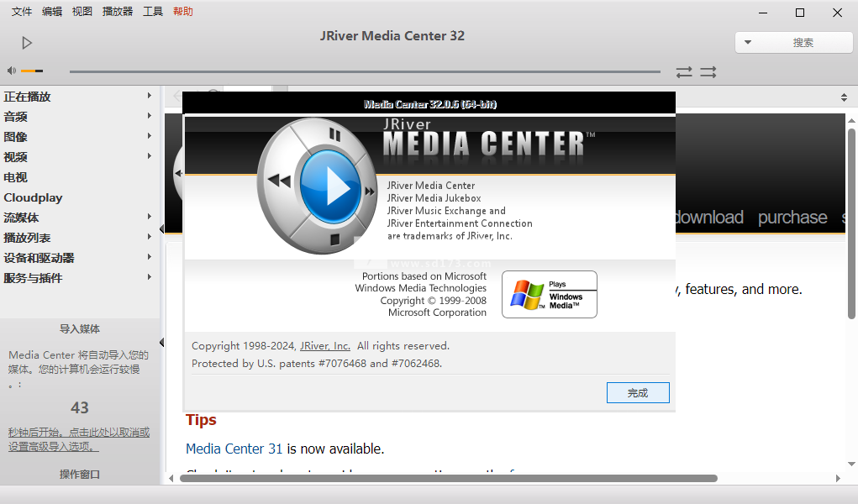Open the 文件 menu
Viewport: 858px width, 504px height.
point(22,12)
